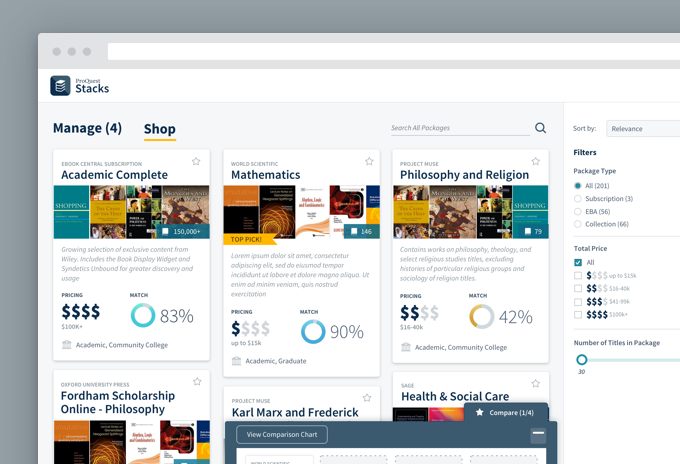Click the Fordham Scholarship cover image

[131, 442]
